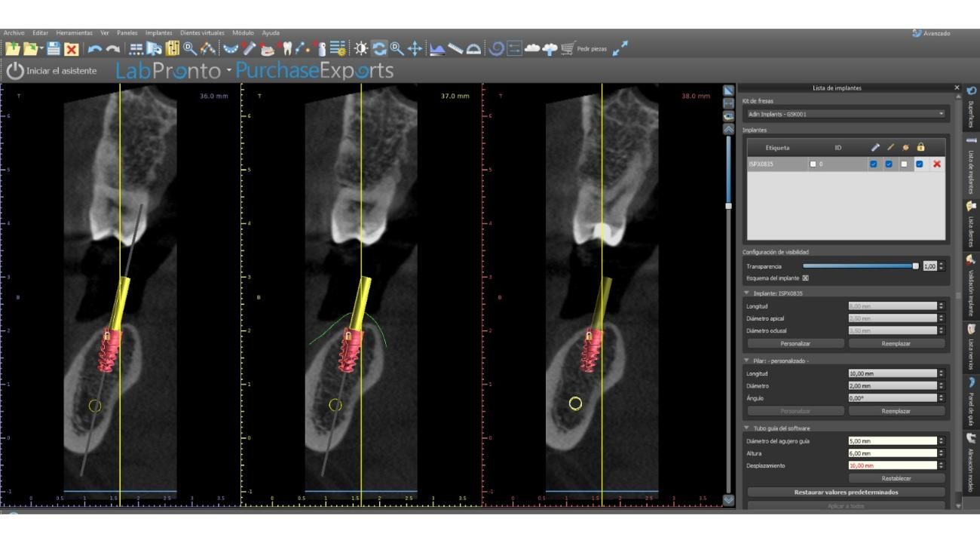Open the dropdown arrow beside open folder icon
The width and height of the screenshot is (980, 543).
tap(41, 50)
